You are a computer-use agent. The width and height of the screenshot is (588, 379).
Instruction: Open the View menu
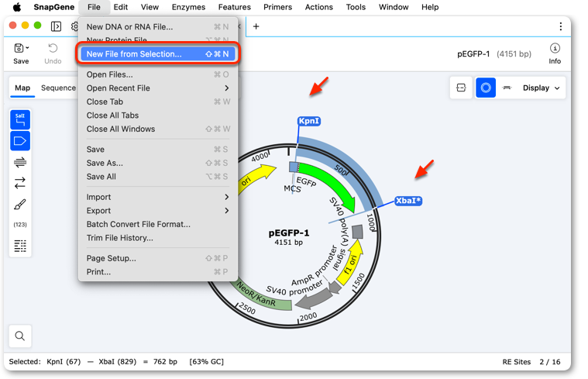coord(150,7)
